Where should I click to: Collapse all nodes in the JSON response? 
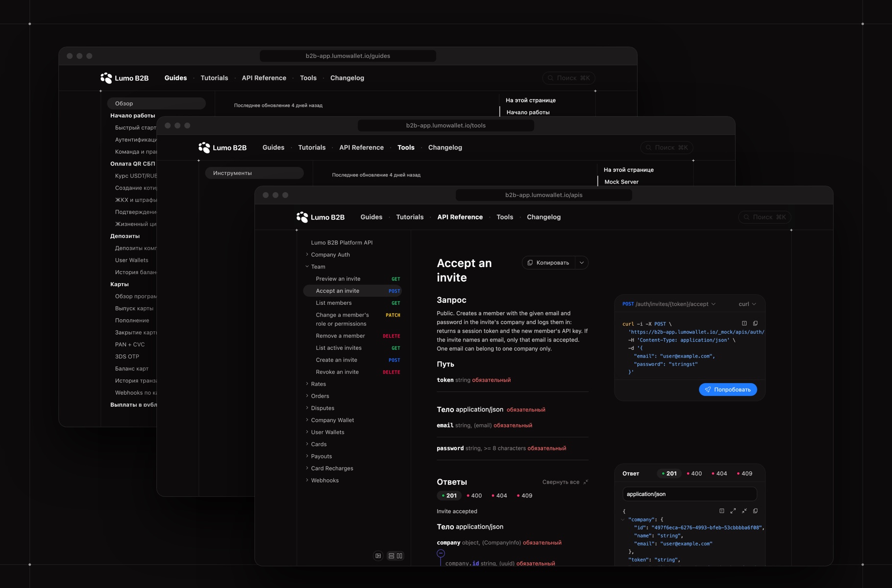[x=744, y=511]
